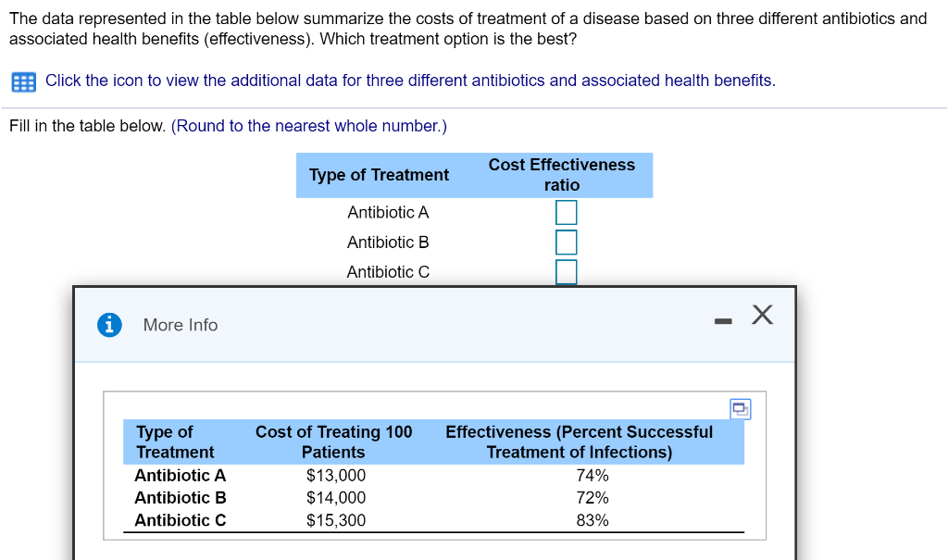The height and width of the screenshot is (560, 948).
Task: Click the Antibiotic C answer box
Action: (567, 271)
